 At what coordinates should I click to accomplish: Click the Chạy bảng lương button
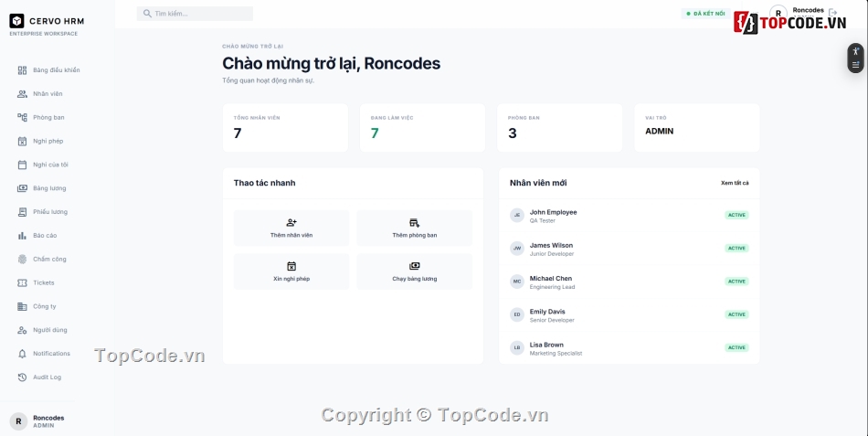[x=414, y=271]
